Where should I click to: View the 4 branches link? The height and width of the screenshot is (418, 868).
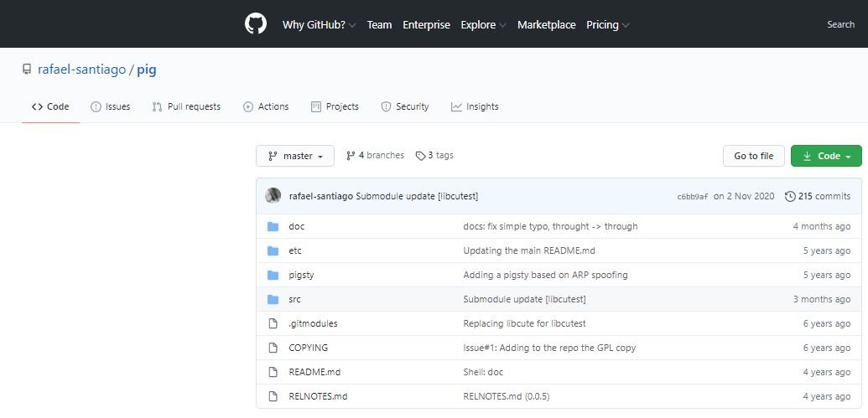click(376, 155)
